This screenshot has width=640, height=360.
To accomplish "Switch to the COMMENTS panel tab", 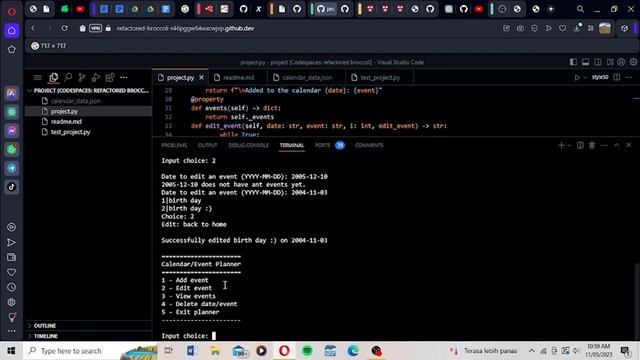I will (x=369, y=145).
